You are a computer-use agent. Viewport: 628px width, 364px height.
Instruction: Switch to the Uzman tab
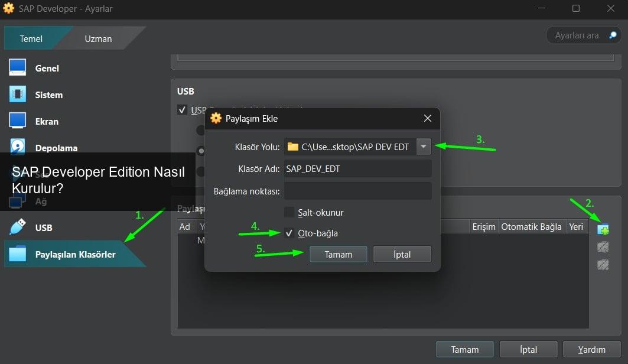[x=98, y=38]
